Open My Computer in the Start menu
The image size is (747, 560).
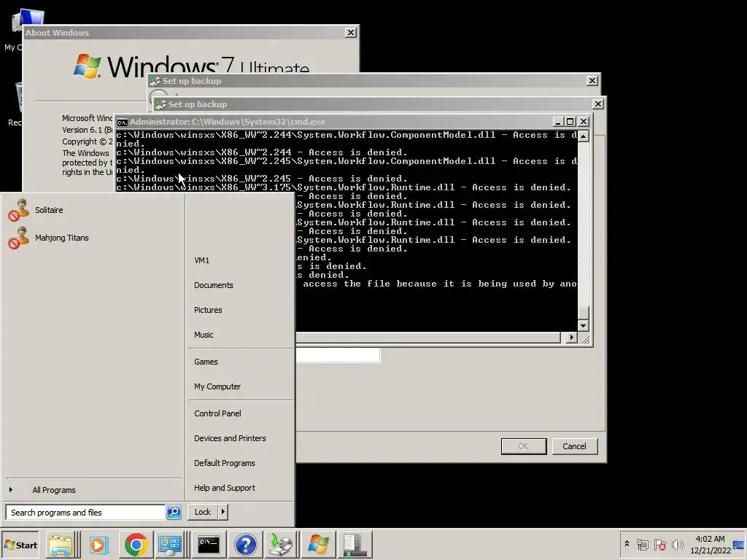(240, 386)
